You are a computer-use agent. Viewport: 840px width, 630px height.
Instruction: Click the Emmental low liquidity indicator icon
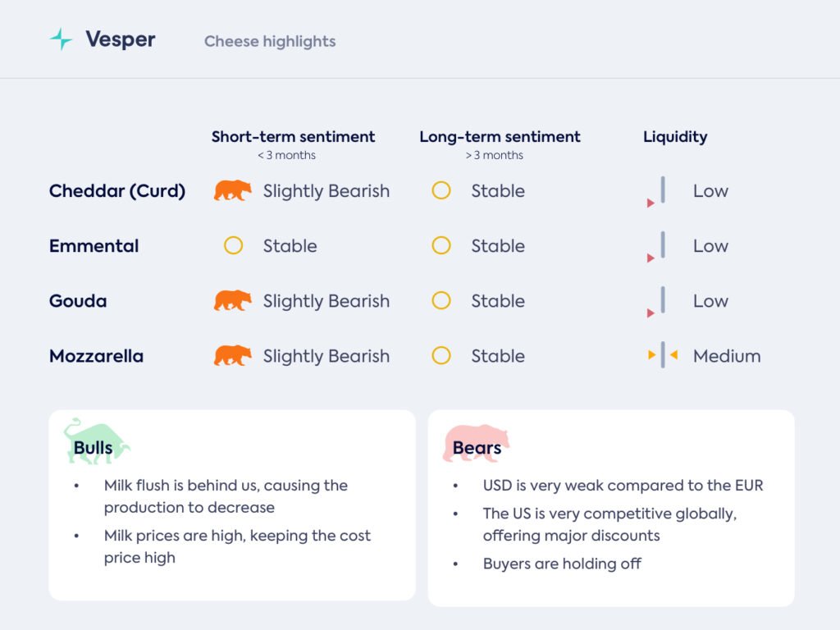660,248
